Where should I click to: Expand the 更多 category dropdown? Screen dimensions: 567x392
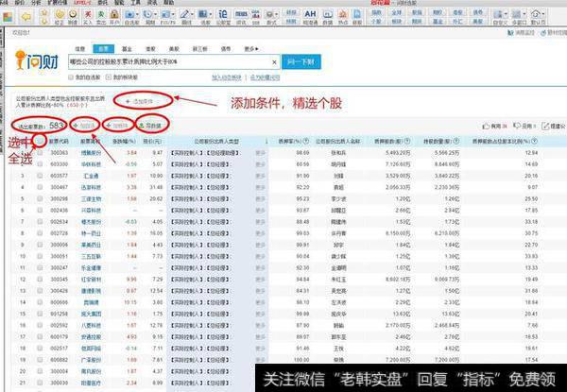251,49
